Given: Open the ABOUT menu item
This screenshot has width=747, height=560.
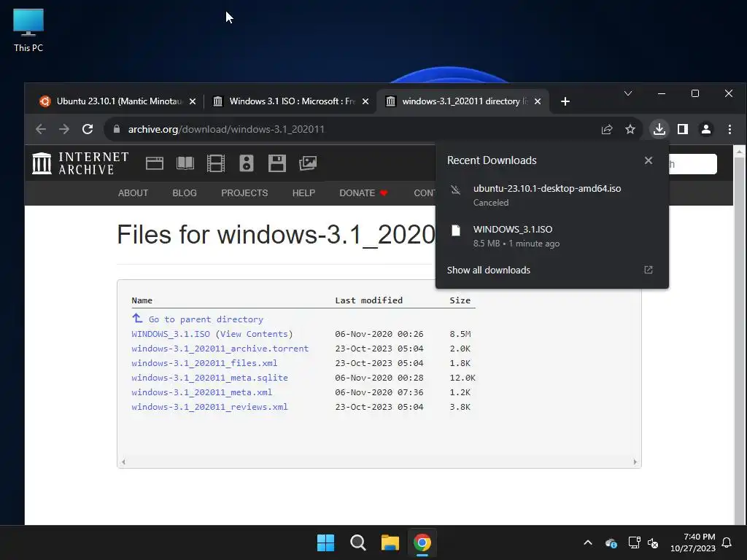Looking at the screenshot, I should [133, 192].
